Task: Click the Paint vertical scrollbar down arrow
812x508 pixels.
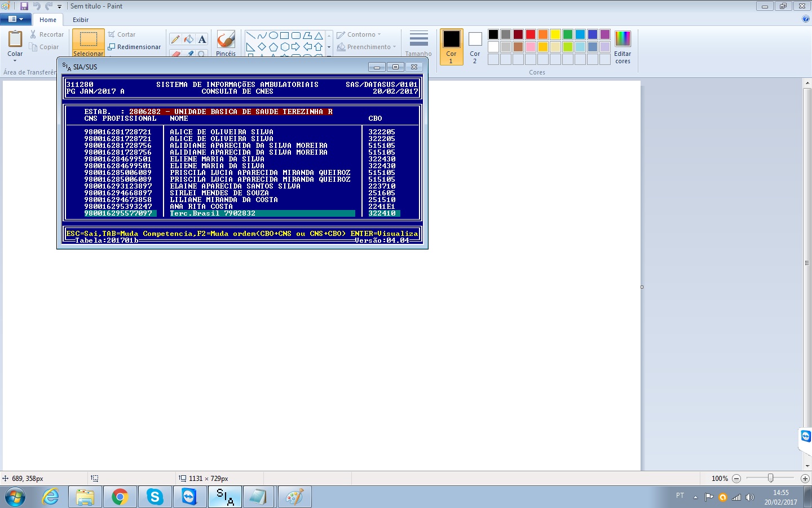Action: point(807,466)
